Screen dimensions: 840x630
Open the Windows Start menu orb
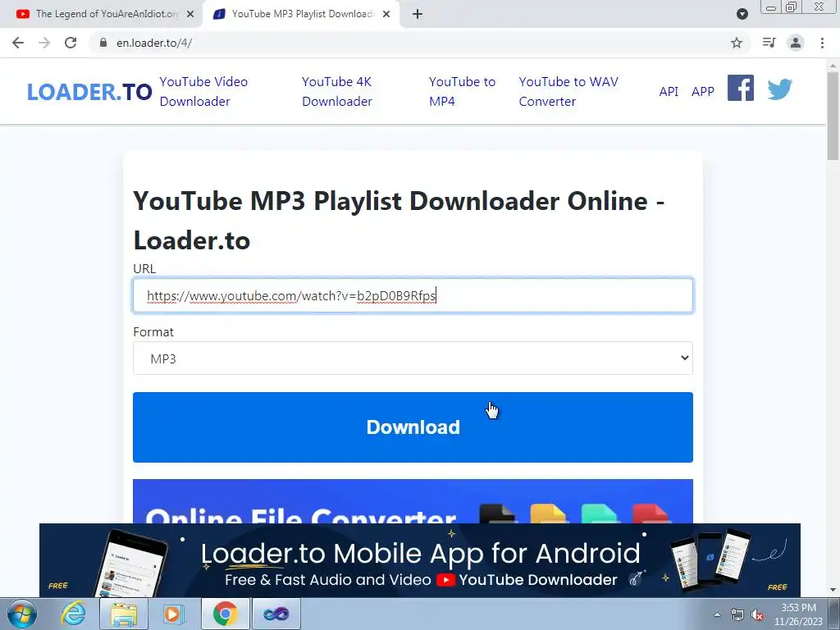click(x=22, y=614)
